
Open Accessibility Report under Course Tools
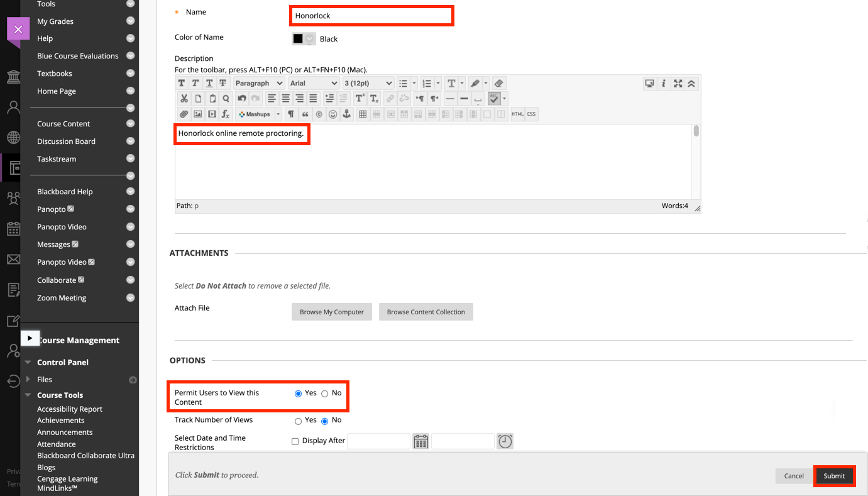[70, 409]
